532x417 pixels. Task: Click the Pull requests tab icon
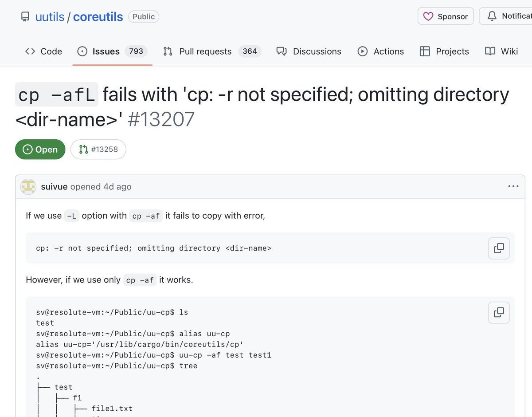click(168, 51)
